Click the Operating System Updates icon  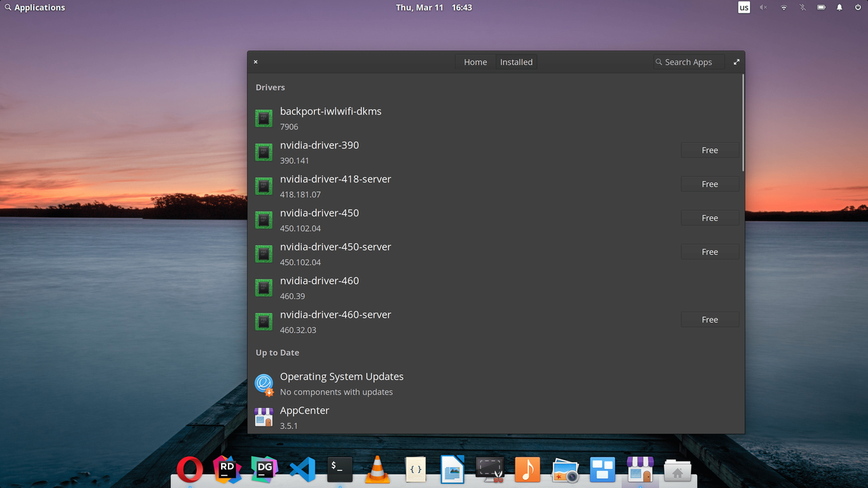[x=264, y=384]
